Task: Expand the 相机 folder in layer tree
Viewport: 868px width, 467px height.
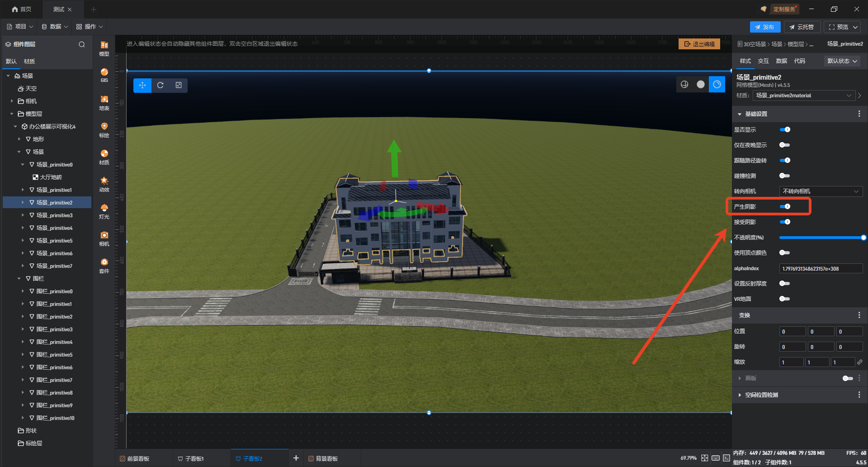Action: (x=12, y=101)
